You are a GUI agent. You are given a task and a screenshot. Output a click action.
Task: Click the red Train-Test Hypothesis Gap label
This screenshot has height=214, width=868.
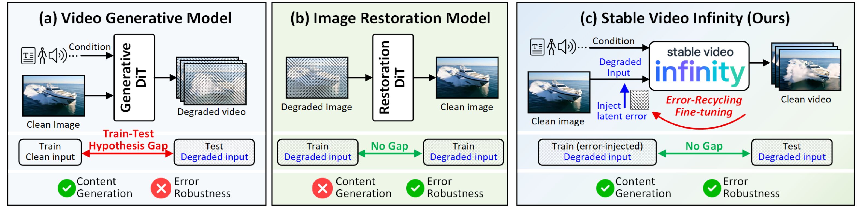click(128, 140)
